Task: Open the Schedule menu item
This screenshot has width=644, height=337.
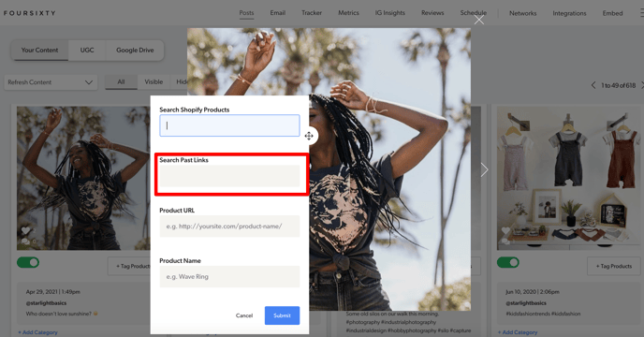Action: click(473, 13)
